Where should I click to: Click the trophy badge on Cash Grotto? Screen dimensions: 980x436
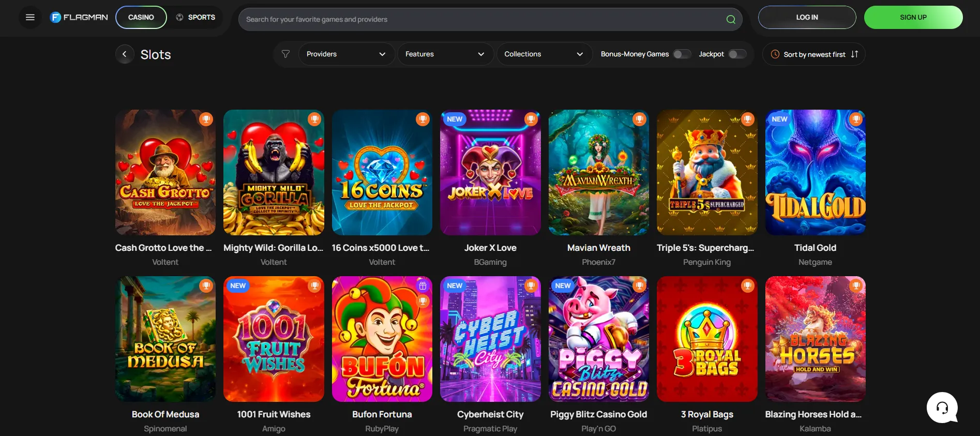[x=206, y=119]
